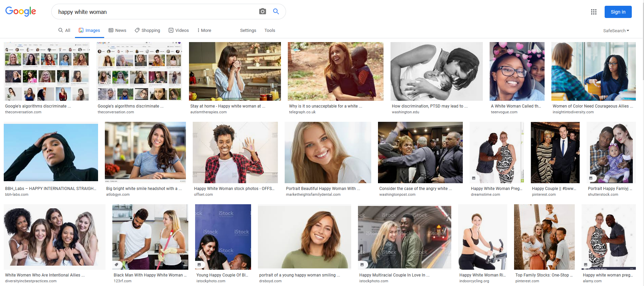Open the indoorcycling.org thumbnail
The height and width of the screenshot is (286, 644).
click(482, 237)
